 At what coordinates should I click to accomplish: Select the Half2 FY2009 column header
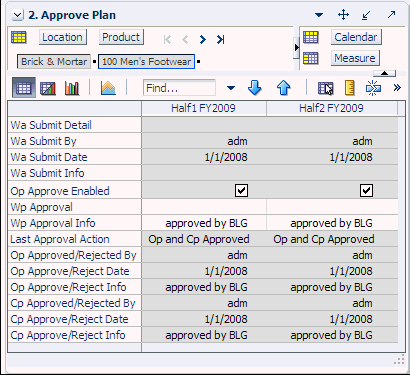click(x=332, y=108)
